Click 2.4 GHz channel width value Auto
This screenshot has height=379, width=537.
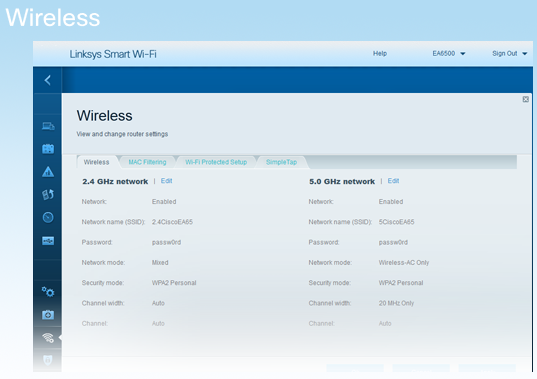158,303
